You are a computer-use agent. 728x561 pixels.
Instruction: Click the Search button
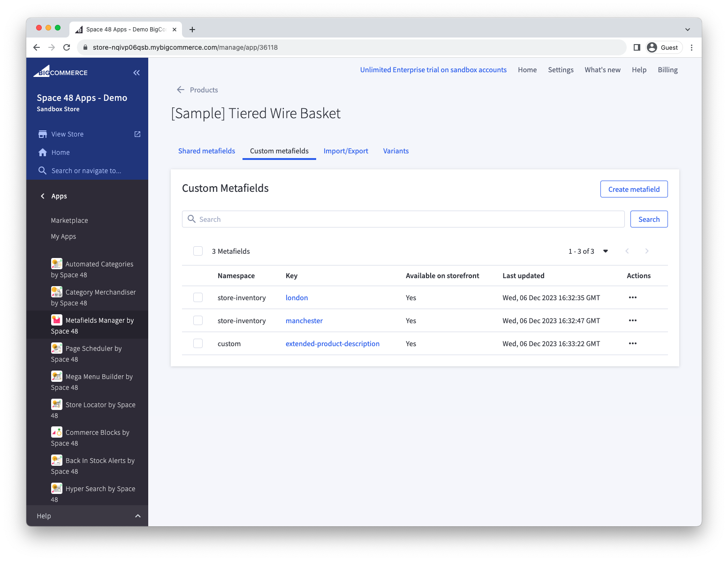click(649, 219)
